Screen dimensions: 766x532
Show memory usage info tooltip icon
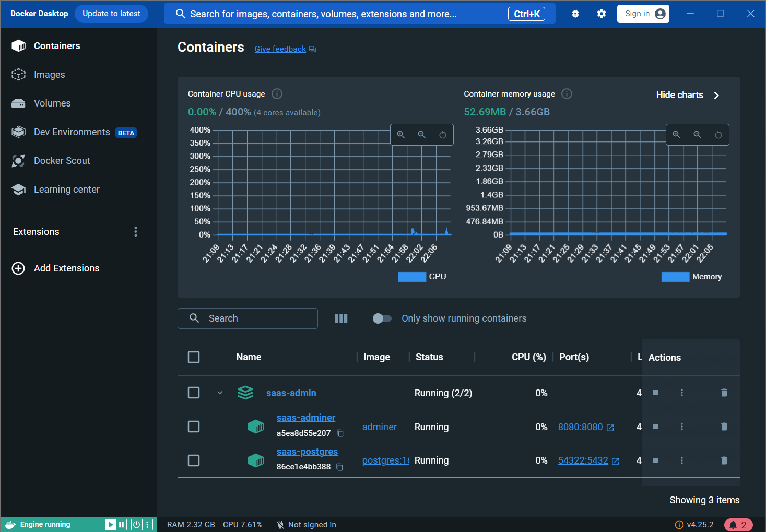(x=567, y=94)
